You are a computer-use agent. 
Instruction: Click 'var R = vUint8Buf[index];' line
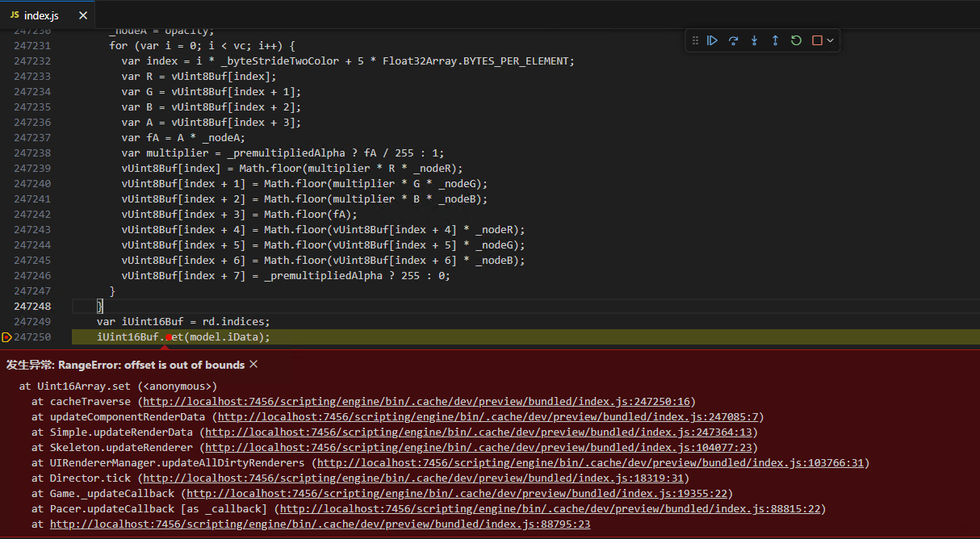(199, 77)
